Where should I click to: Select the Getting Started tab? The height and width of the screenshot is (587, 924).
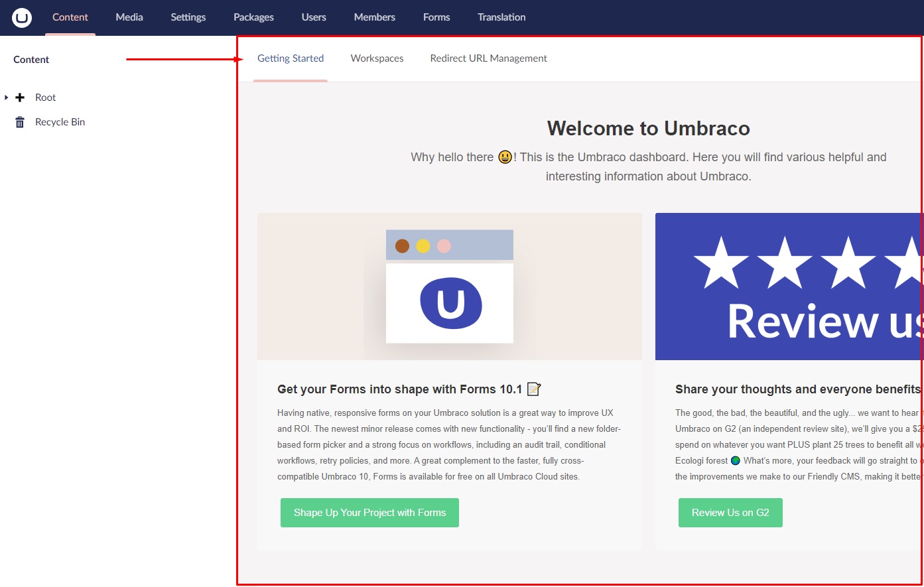pyautogui.click(x=291, y=58)
